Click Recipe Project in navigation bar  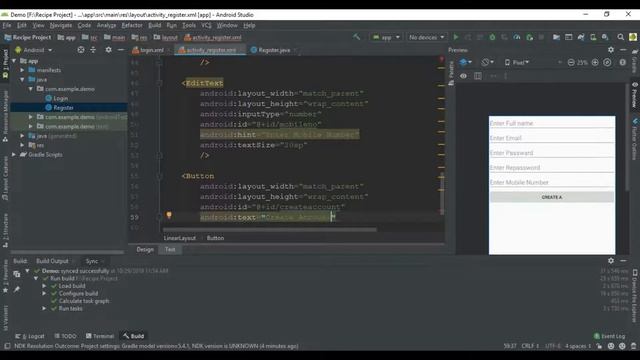(x=28, y=37)
